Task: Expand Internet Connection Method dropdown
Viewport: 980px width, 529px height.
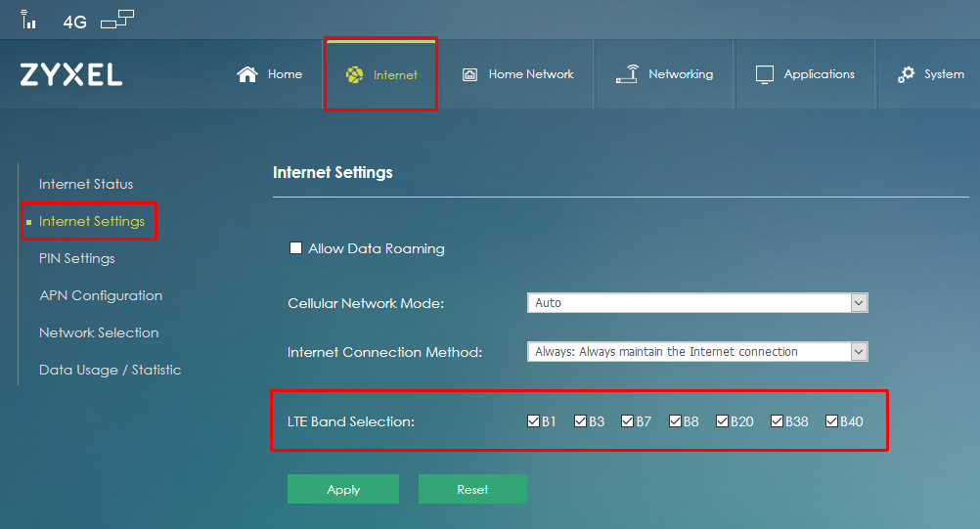Action: tap(697, 352)
